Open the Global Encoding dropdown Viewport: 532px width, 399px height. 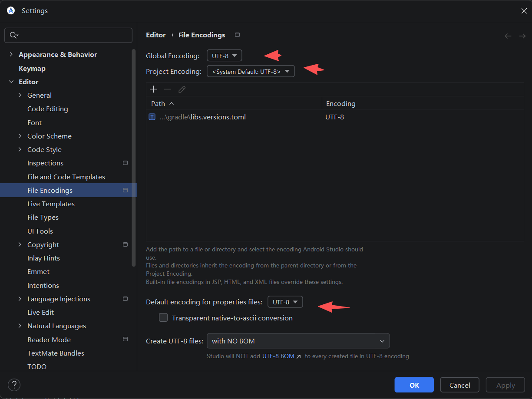tap(225, 56)
